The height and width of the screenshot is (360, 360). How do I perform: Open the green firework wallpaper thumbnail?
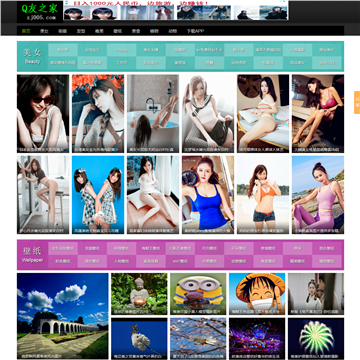coord(316,338)
